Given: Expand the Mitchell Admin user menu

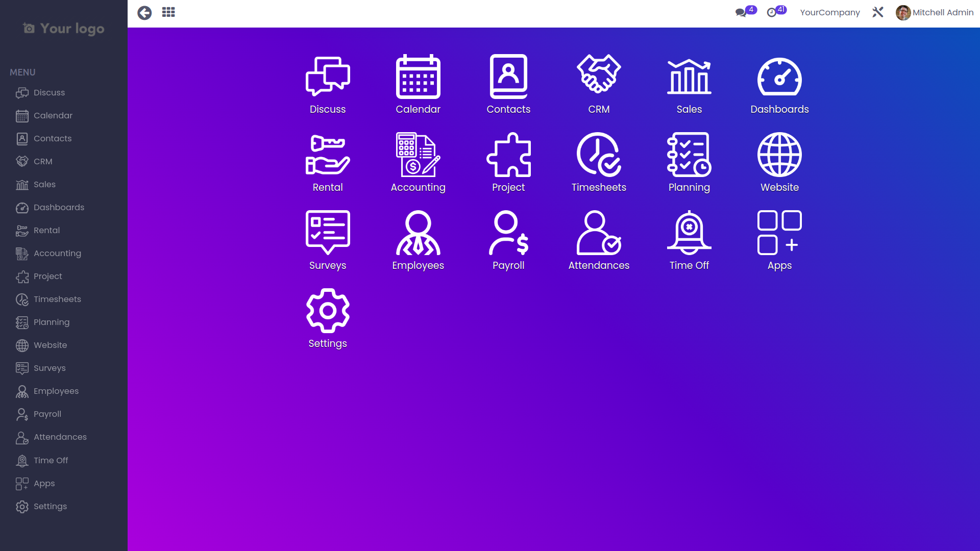Looking at the screenshot, I should [x=935, y=13].
